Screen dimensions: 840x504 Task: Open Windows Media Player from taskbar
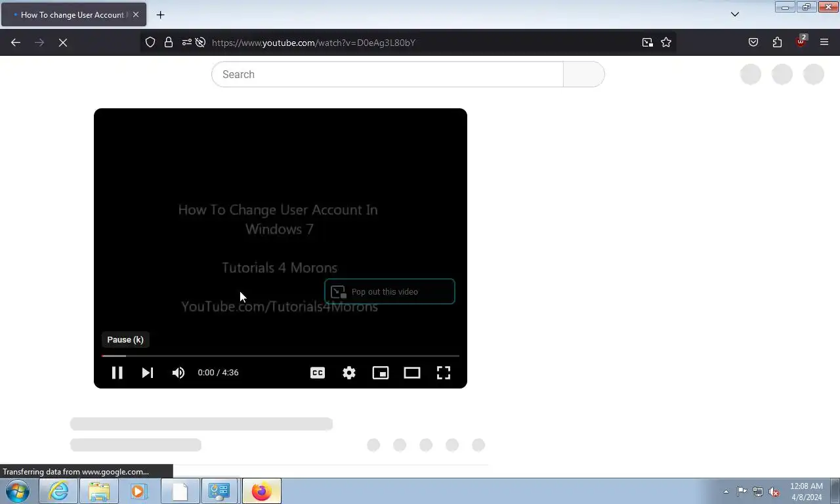coord(138,491)
